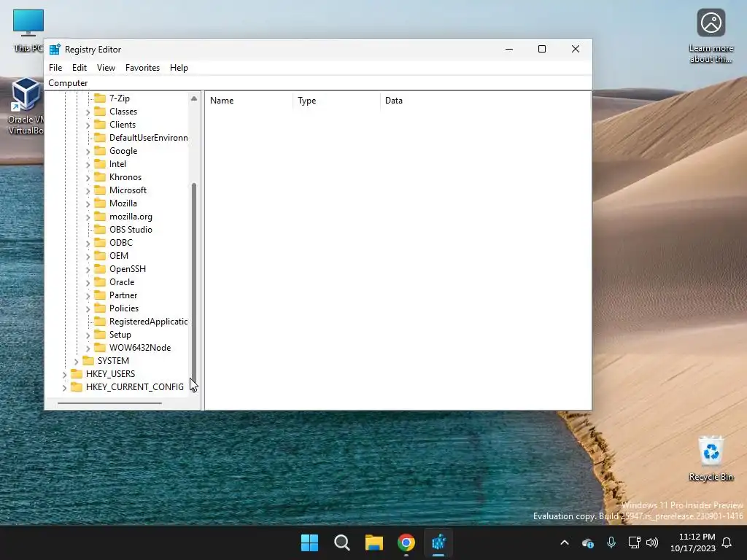747x560 pixels.
Task: Select the Google folder icon
Action: click(99, 150)
